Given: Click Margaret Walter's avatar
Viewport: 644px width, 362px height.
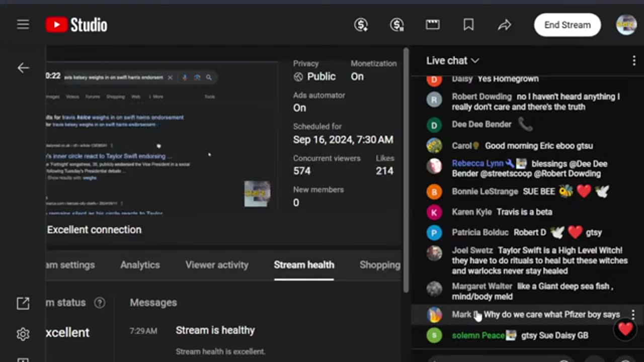Looking at the screenshot, I should pos(434,289).
